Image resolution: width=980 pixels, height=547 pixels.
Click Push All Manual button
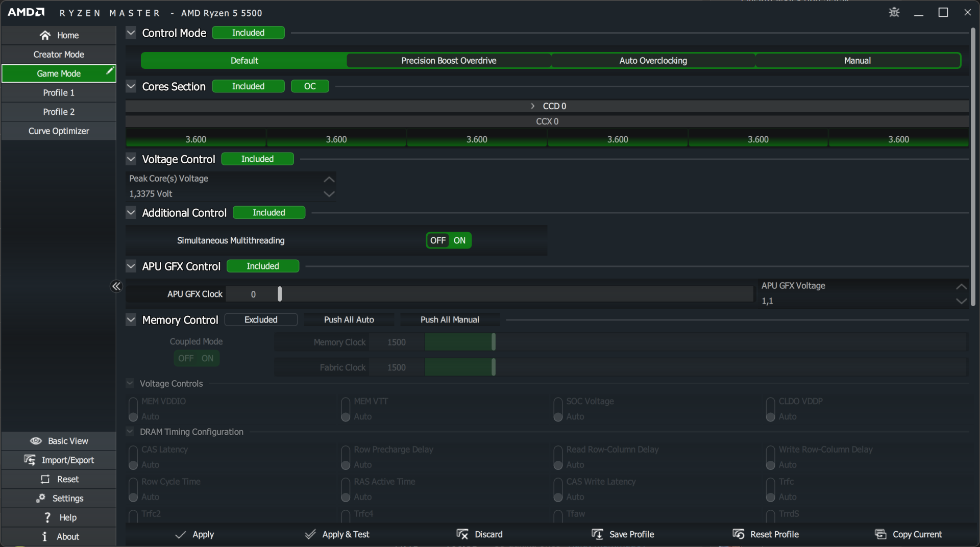pyautogui.click(x=450, y=320)
